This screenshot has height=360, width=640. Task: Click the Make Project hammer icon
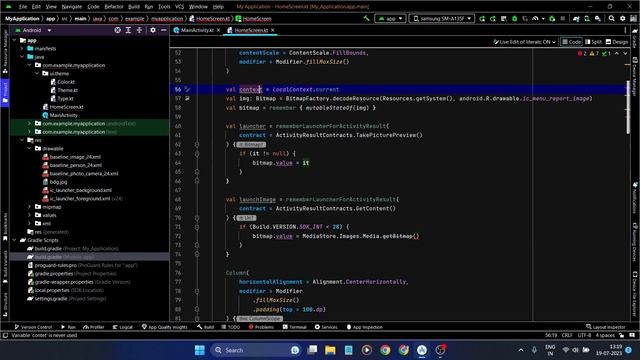tap(366, 18)
